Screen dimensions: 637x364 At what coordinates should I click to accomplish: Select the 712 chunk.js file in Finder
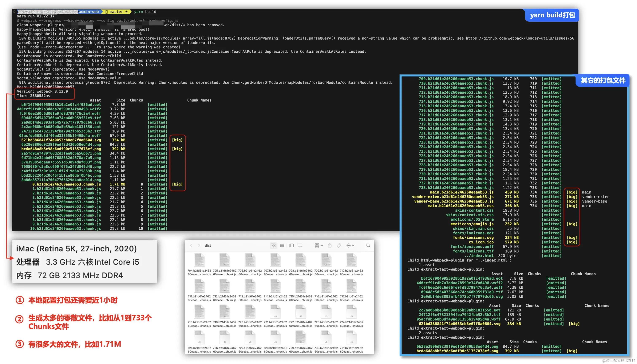[x=225, y=286]
